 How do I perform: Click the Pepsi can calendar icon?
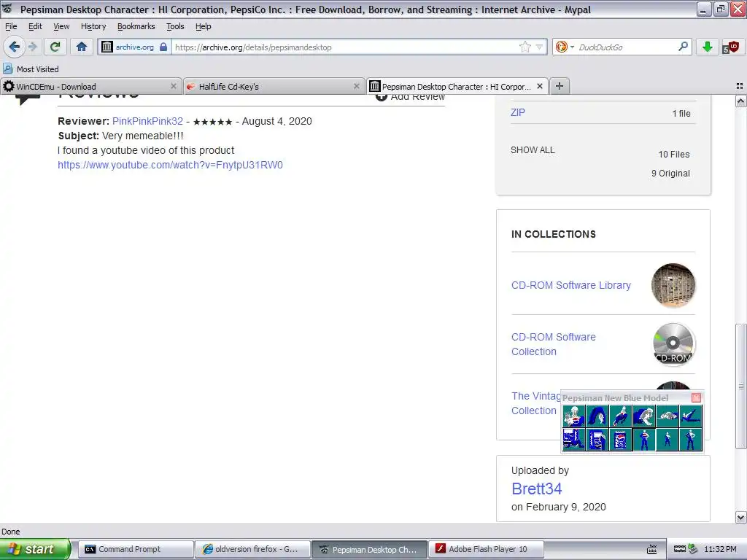point(620,439)
